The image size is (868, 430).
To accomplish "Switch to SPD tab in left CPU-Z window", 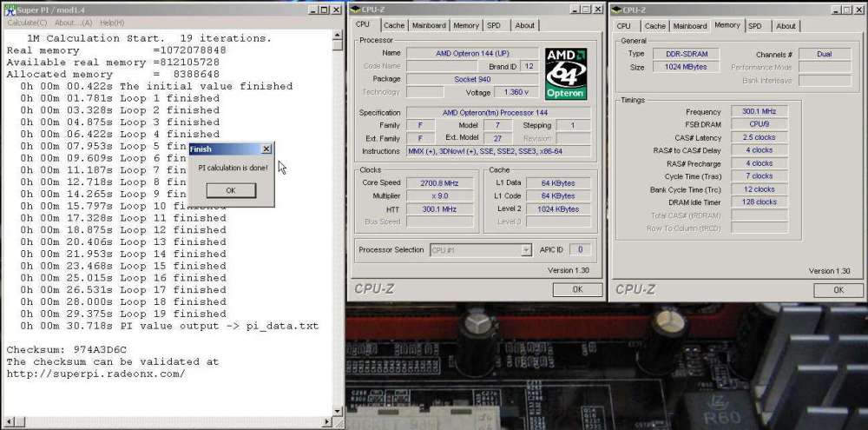I will (494, 25).
